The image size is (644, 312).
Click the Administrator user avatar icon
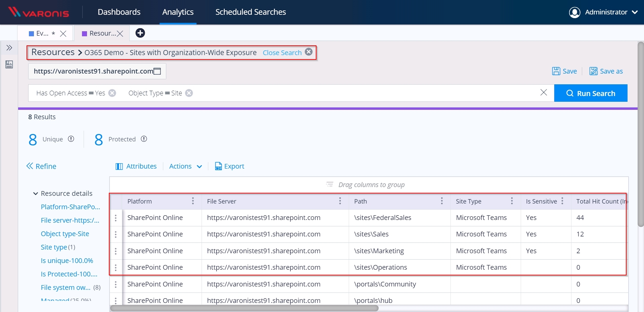click(574, 12)
